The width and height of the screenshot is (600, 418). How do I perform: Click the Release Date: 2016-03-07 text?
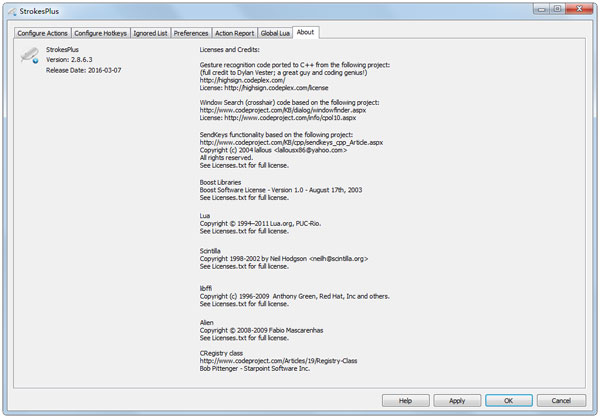[83, 70]
